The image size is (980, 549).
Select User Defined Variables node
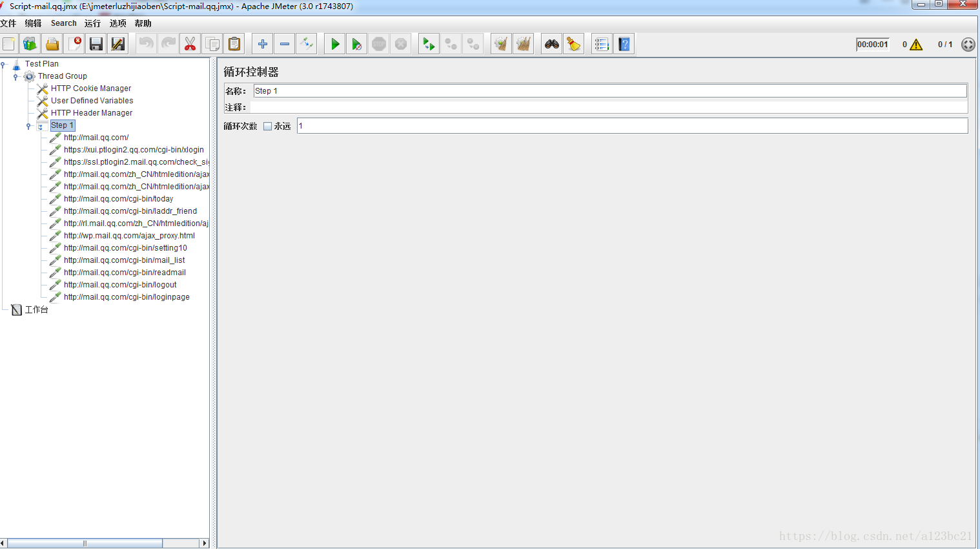point(92,101)
